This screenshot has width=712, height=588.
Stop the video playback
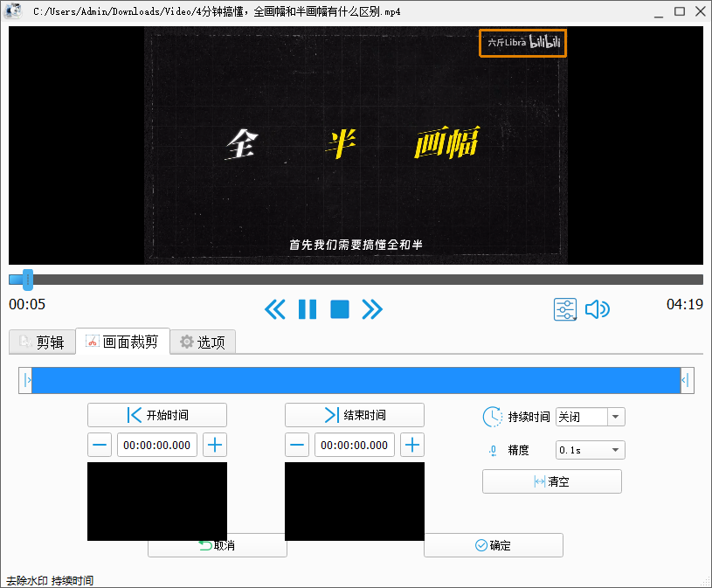pos(339,309)
